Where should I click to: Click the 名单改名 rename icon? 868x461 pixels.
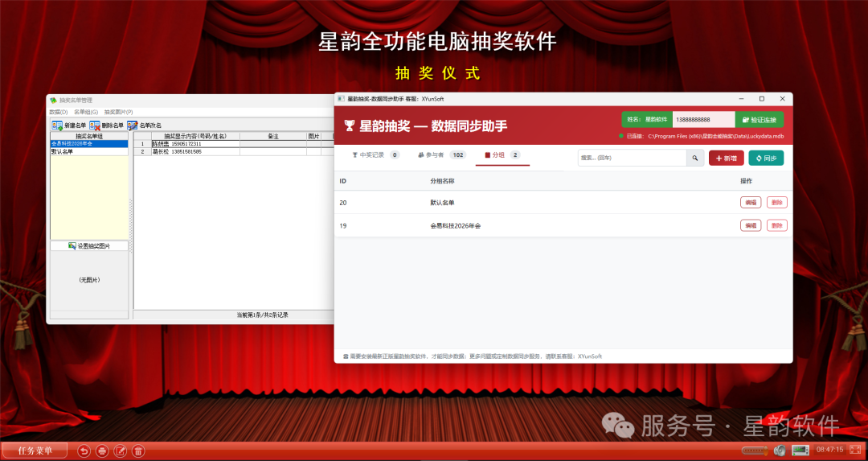[133, 126]
